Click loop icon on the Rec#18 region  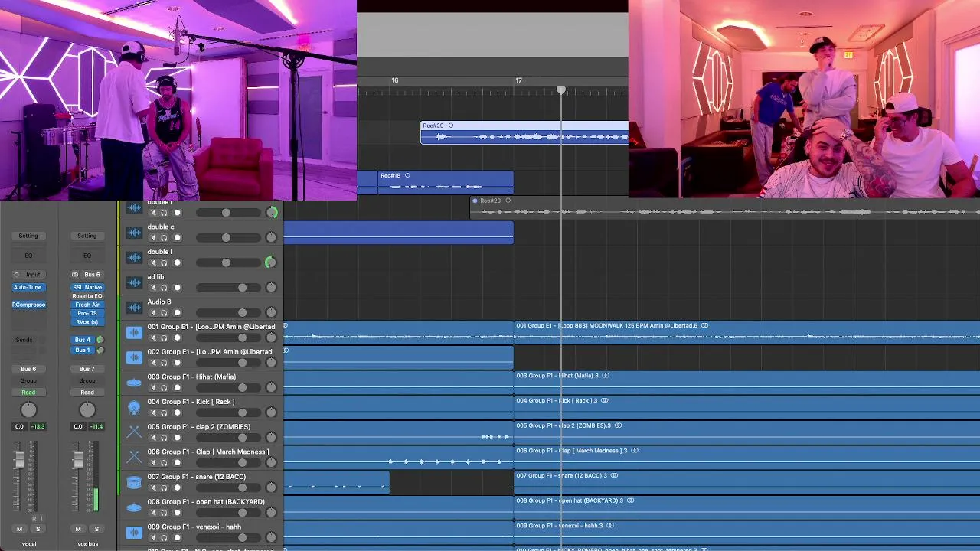tap(407, 175)
